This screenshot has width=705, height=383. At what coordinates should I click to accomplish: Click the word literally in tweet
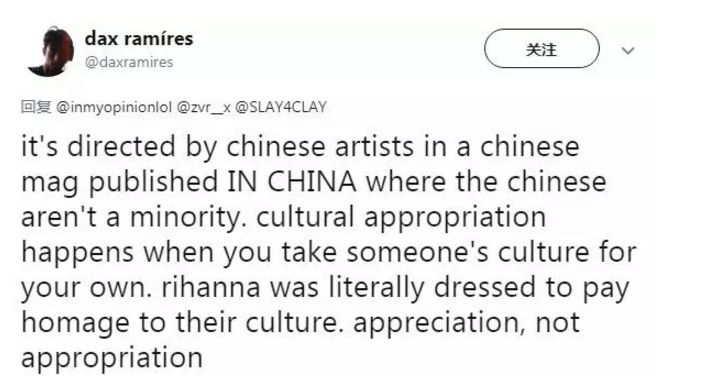pyautogui.click(x=377, y=288)
